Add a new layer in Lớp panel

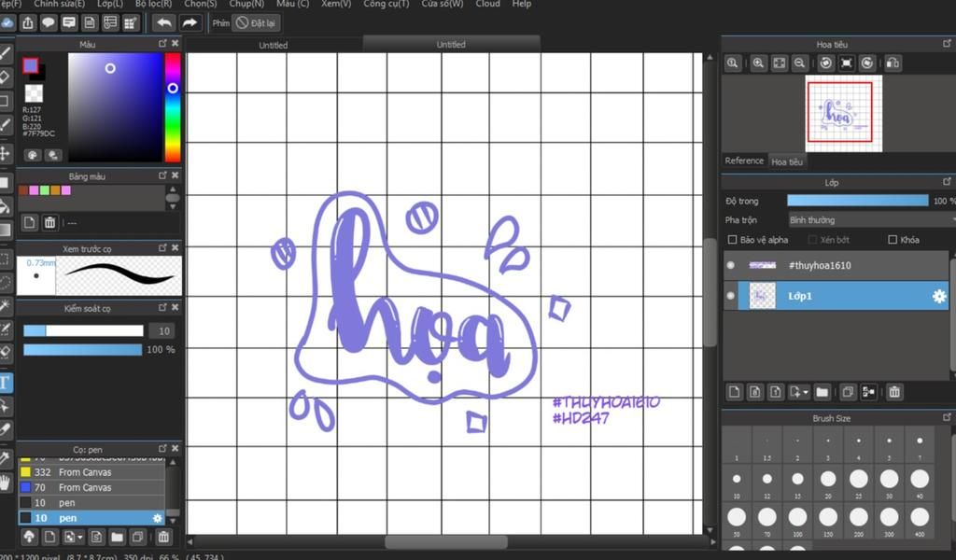(734, 392)
